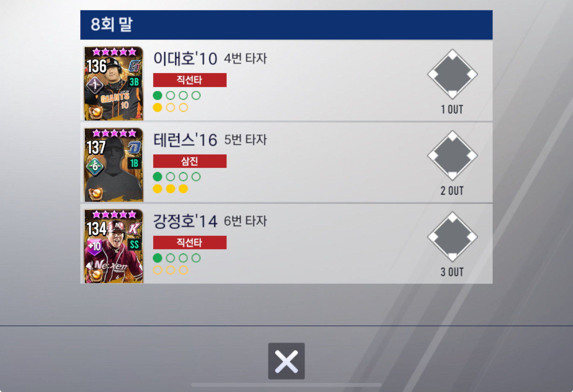
Task: Select 테런스's 삼진 result label
Action: [190, 161]
